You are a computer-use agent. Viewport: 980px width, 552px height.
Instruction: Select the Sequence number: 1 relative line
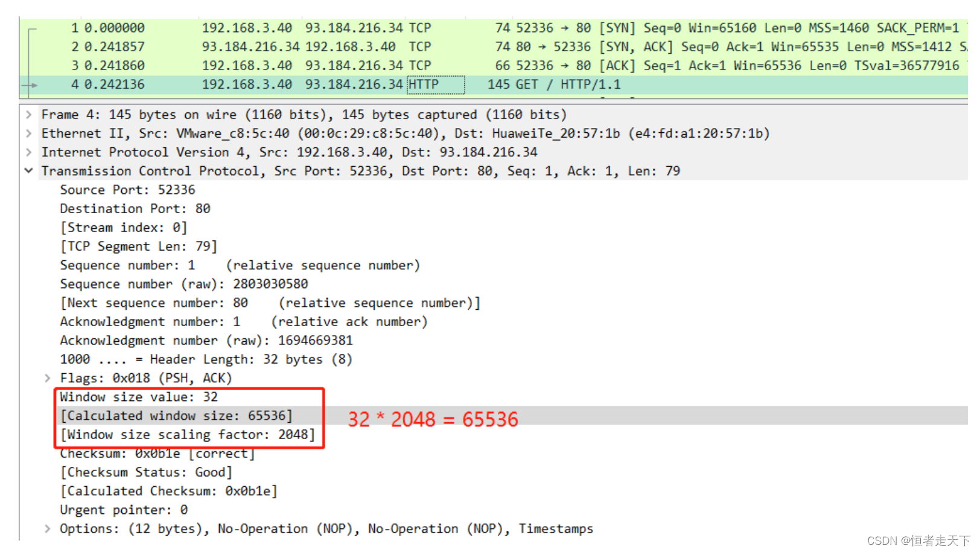240,265
